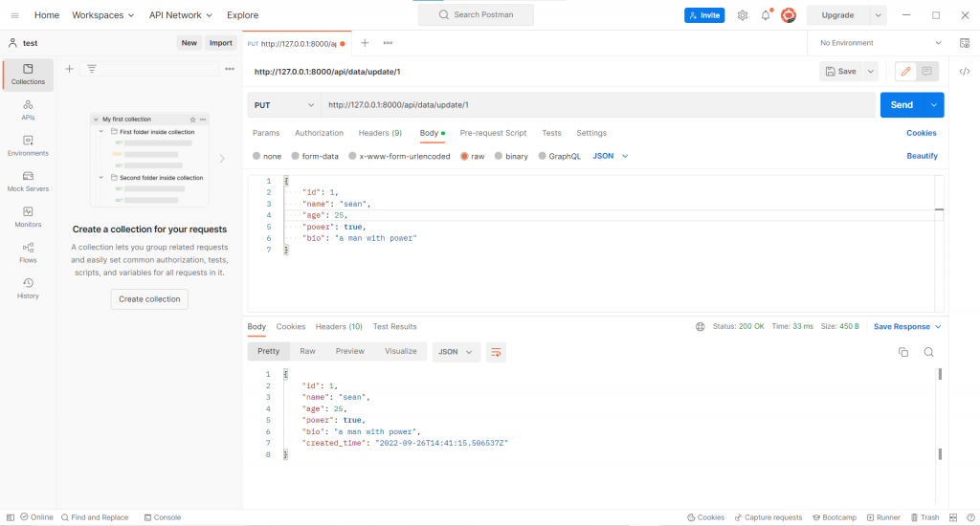
Task: Open the code snippet icon
Action: click(965, 71)
